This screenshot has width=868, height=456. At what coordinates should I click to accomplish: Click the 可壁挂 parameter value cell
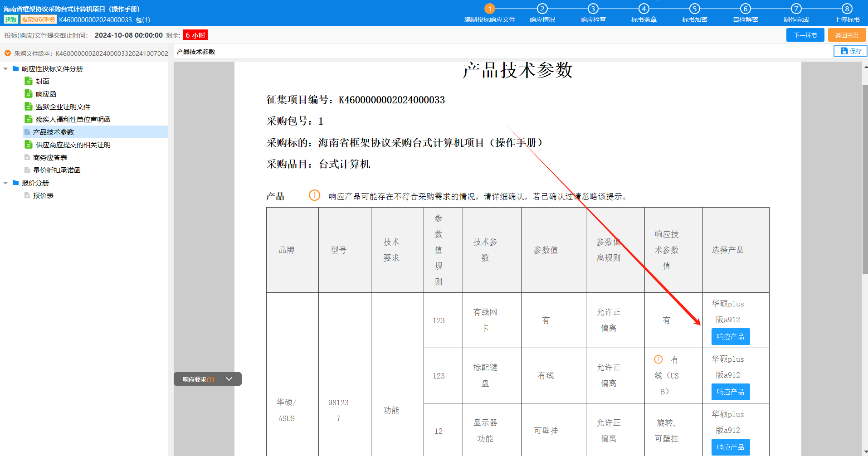[553, 431]
